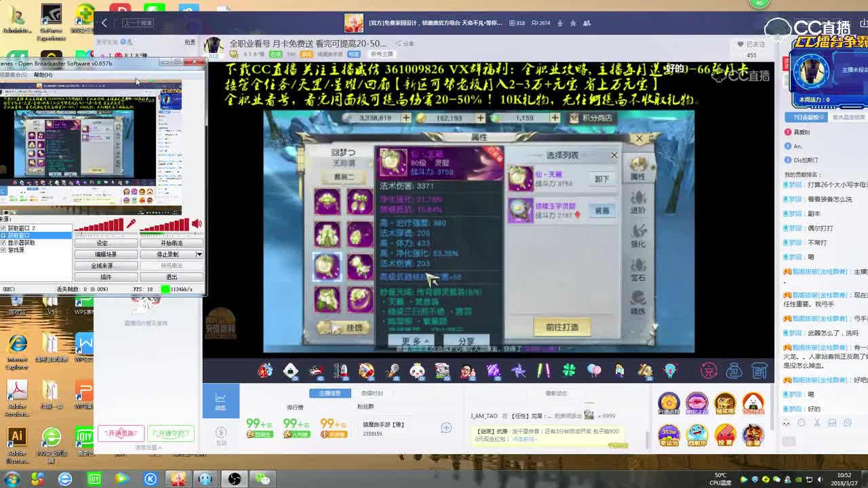This screenshot has height=488, width=868.
Task: Click the 开通贵族 noble button
Action: tap(121, 432)
